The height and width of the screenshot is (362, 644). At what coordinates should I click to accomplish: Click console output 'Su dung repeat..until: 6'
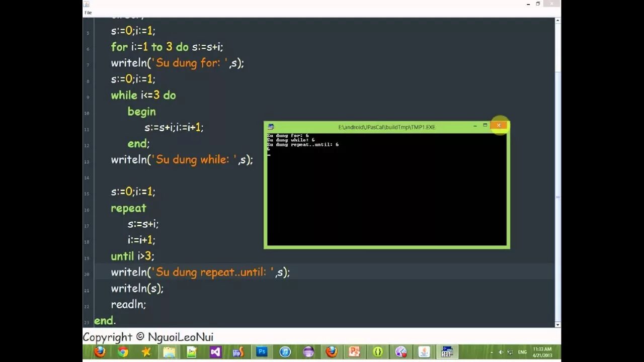click(x=303, y=145)
